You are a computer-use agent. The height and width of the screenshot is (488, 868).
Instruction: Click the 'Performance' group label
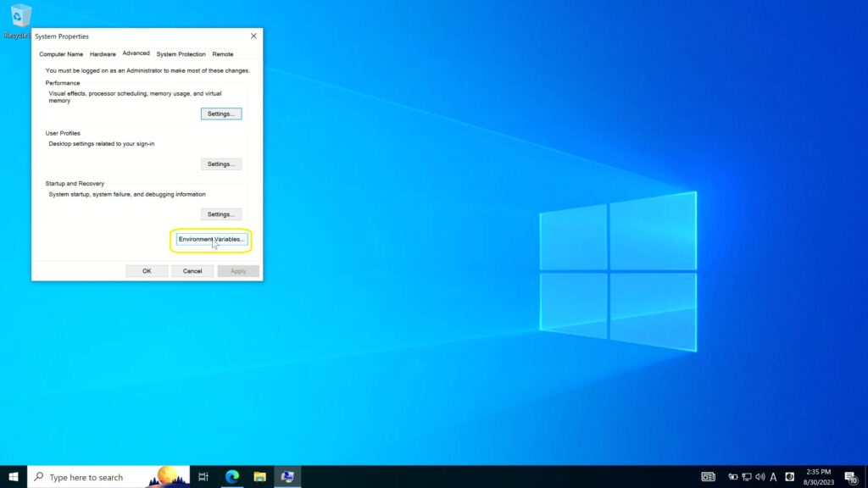pos(63,83)
